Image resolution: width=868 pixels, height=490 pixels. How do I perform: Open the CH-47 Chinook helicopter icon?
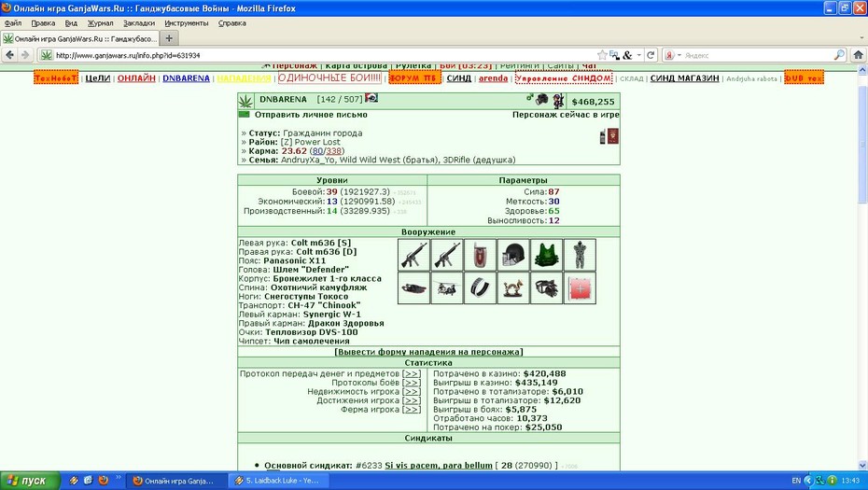coord(447,287)
